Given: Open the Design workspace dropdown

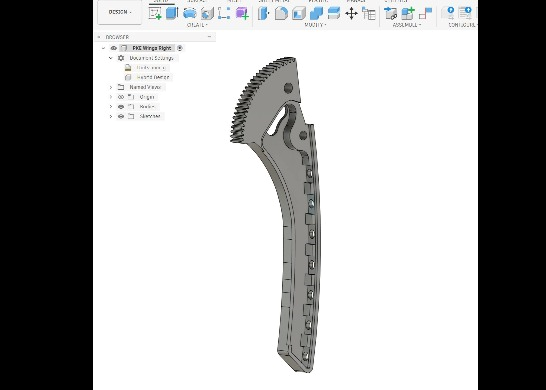Looking at the screenshot, I should (120, 12).
